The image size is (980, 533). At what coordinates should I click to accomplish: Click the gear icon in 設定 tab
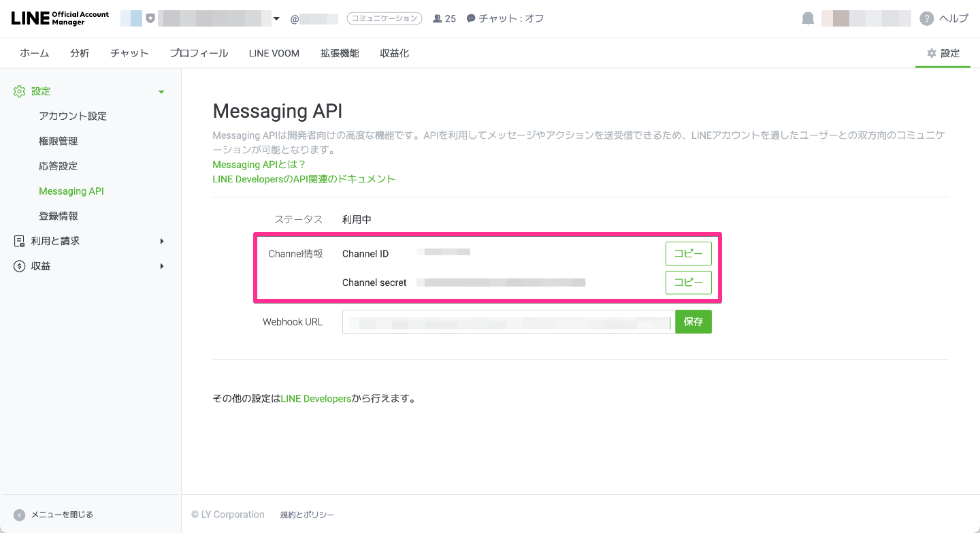click(x=932, y=53)
